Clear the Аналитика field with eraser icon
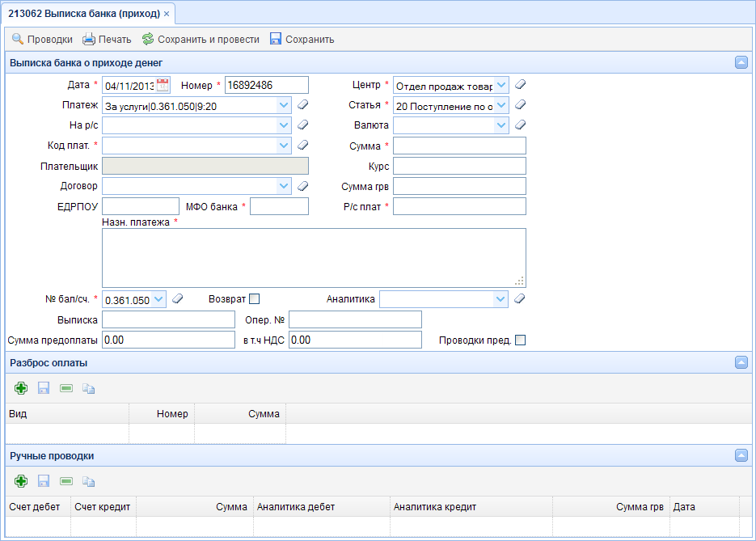 (519, 299)
